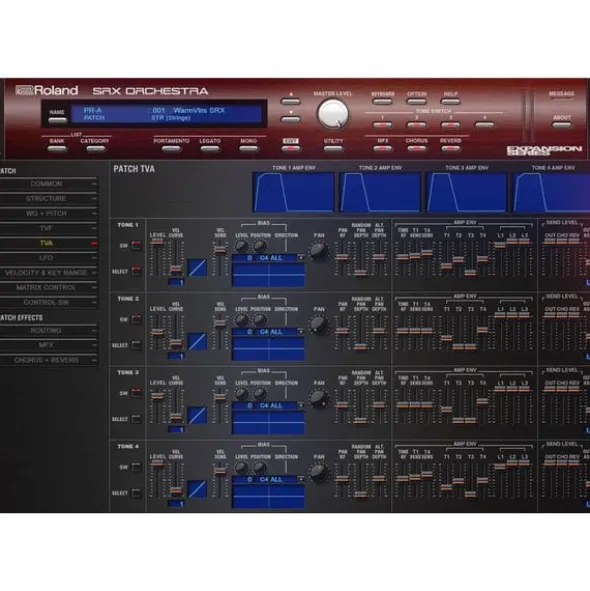
Task: Adjust Tone 4 Pan knob
Action: click(x=319, y=472)
